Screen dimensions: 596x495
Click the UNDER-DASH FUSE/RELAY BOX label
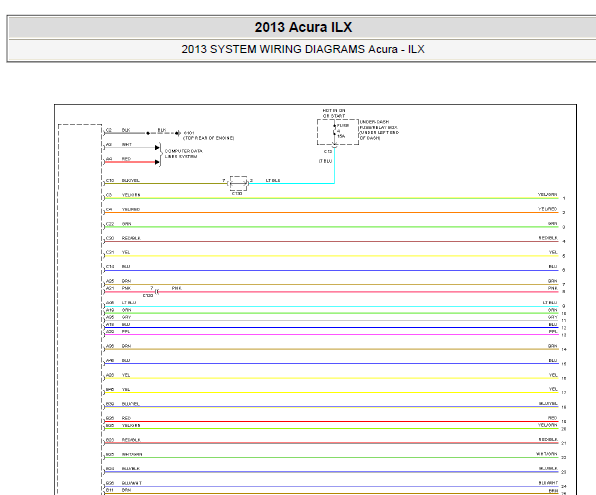click(x=379, y=130)
